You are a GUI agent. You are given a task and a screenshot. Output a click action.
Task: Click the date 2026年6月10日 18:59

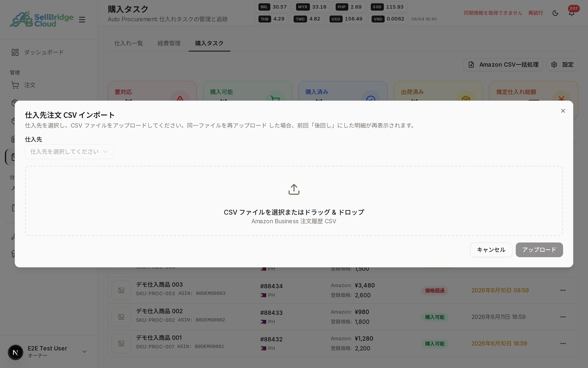pos(499,343)
